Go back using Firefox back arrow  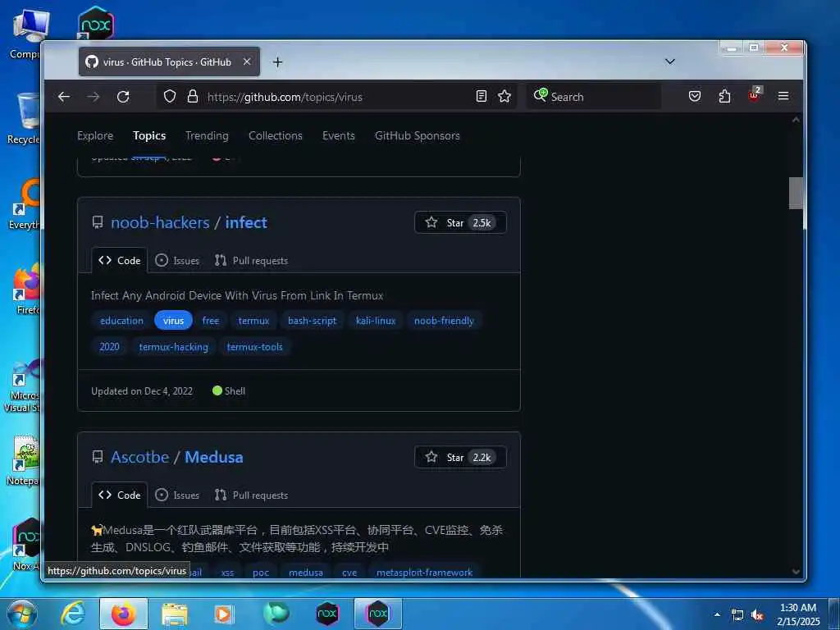pyautogui.click(x=64, y=97)
